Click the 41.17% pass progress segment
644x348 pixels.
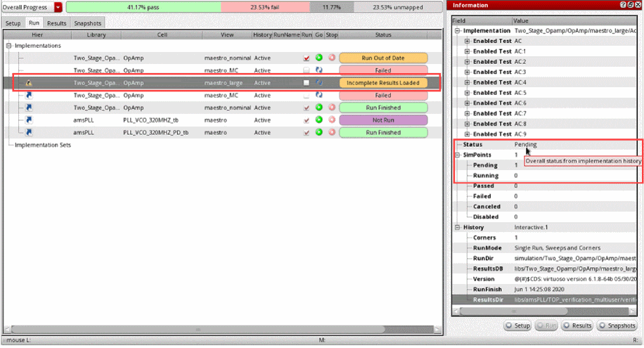point(143,8)
